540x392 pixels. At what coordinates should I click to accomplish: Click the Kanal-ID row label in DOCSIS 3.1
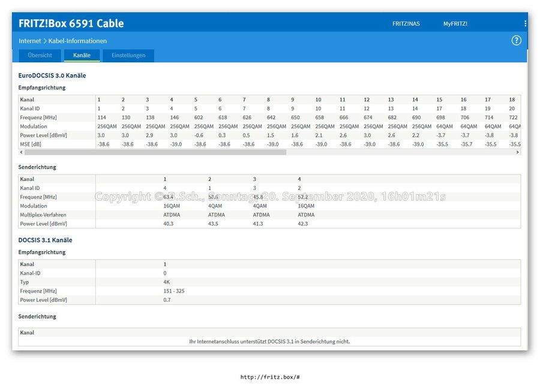pos(30,273)
